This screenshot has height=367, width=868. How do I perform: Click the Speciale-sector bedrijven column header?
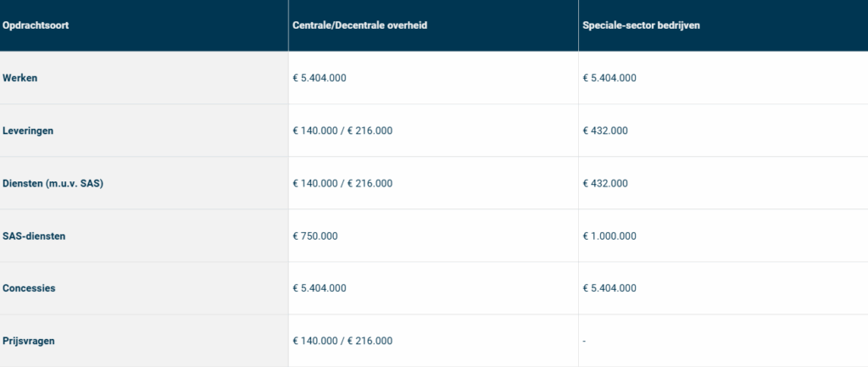(641, 25)
